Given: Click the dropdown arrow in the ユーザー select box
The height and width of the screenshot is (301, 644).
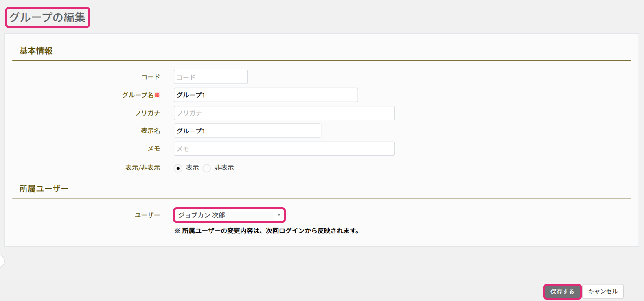Looking at the screenshot, I should pos(279,215).
